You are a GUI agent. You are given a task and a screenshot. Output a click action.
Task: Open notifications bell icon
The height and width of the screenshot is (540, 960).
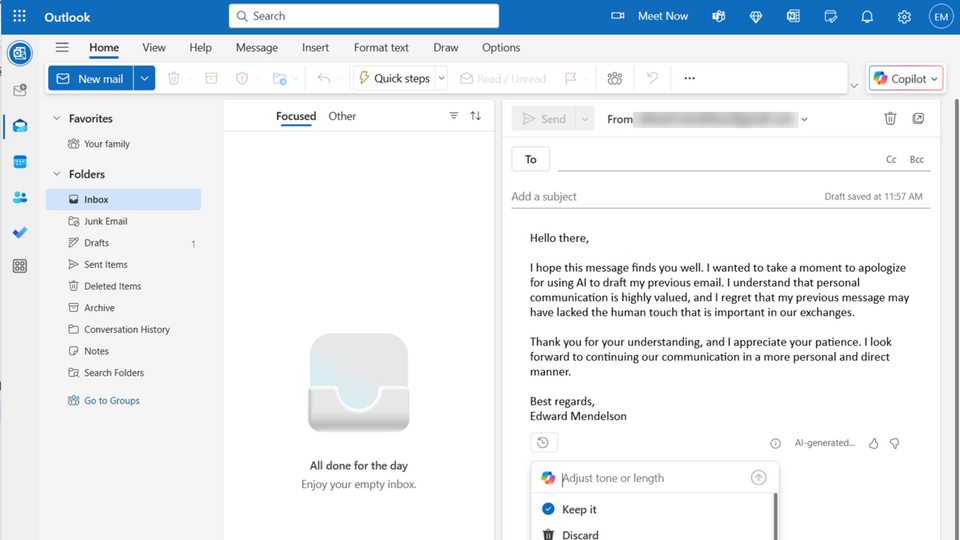click(x=867, y=16)
